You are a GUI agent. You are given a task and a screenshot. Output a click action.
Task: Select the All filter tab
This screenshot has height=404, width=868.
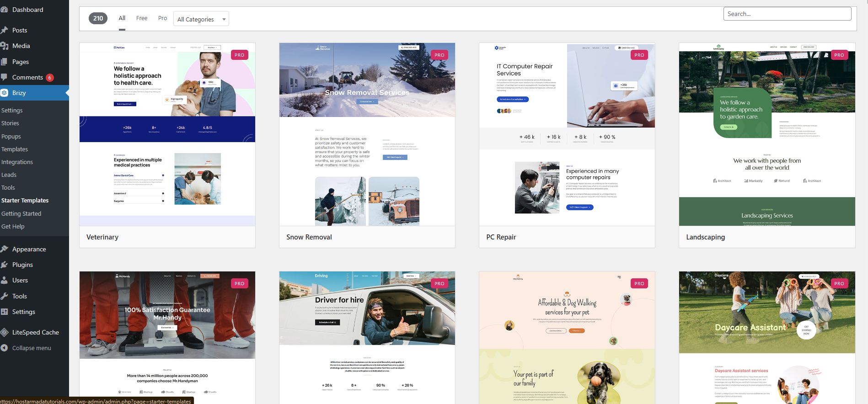(122, 18)
